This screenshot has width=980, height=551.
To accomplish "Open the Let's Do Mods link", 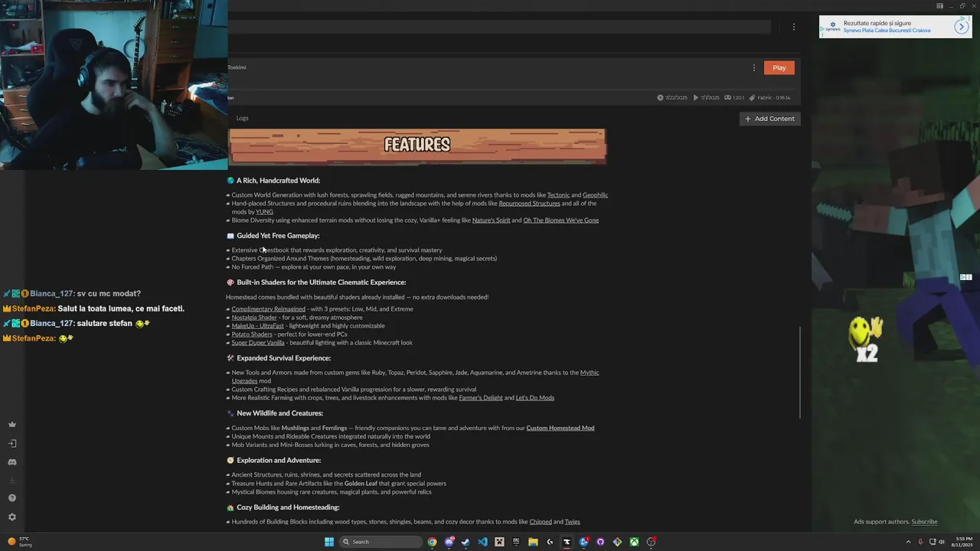I will click(x=534, y=398).
